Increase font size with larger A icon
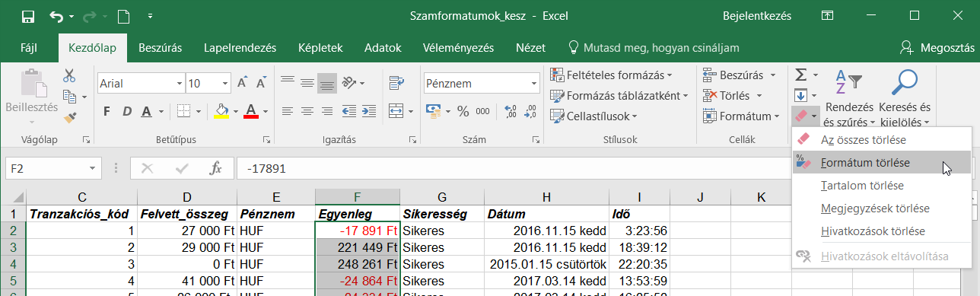Screen dimensions: 980x296 point(242,83)
